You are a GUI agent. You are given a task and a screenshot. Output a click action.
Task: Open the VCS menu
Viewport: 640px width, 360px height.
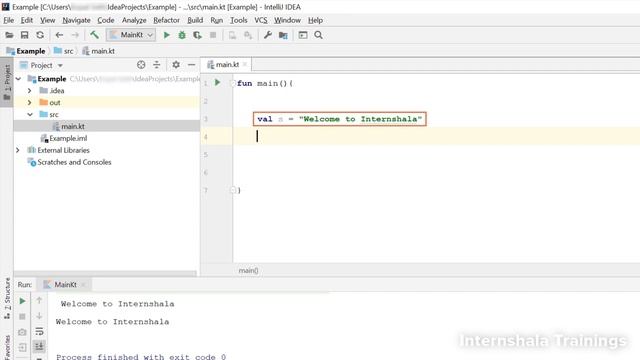[x=261, y=20]
